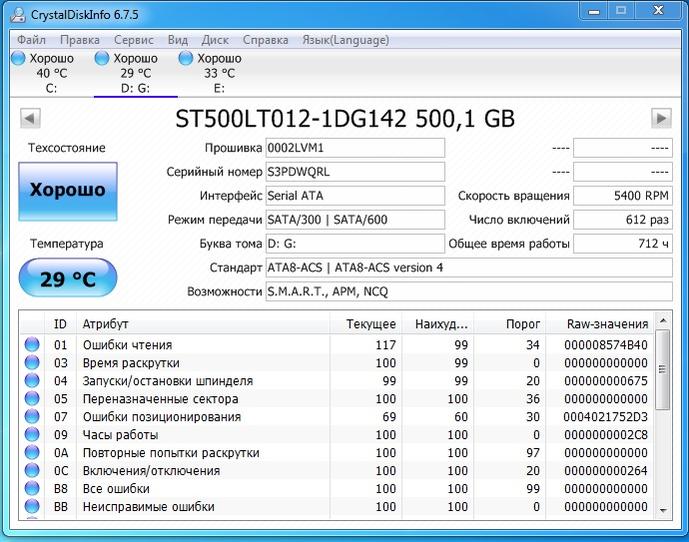The image size is (689, 542).
Task: Open the Сервис menu
Action: (x=134, y=40)
